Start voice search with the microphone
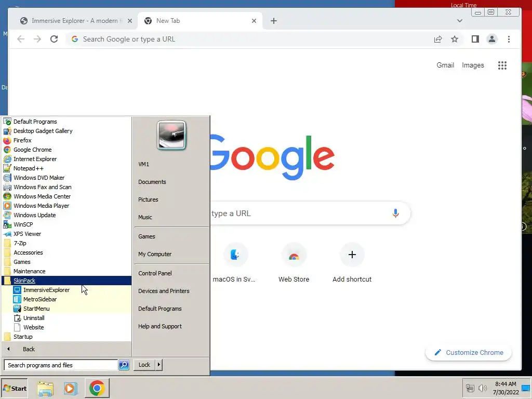The width and height of the screenshot is (532, 399). [x=395, y=213]
